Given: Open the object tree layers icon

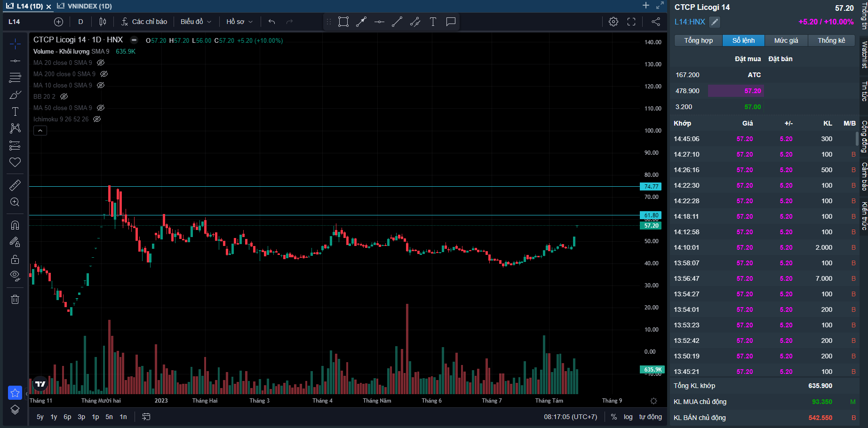Looking at the screenshot, I should tap(15, 410).
